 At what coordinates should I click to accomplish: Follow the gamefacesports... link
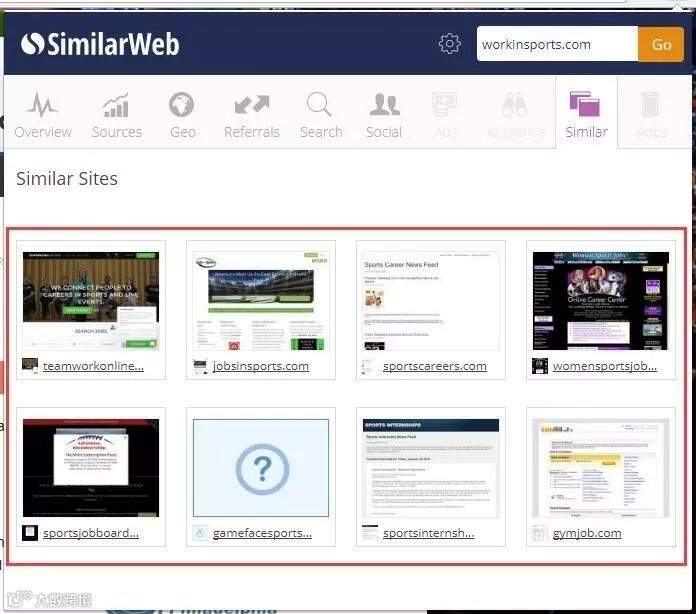[x=262, y=533]
